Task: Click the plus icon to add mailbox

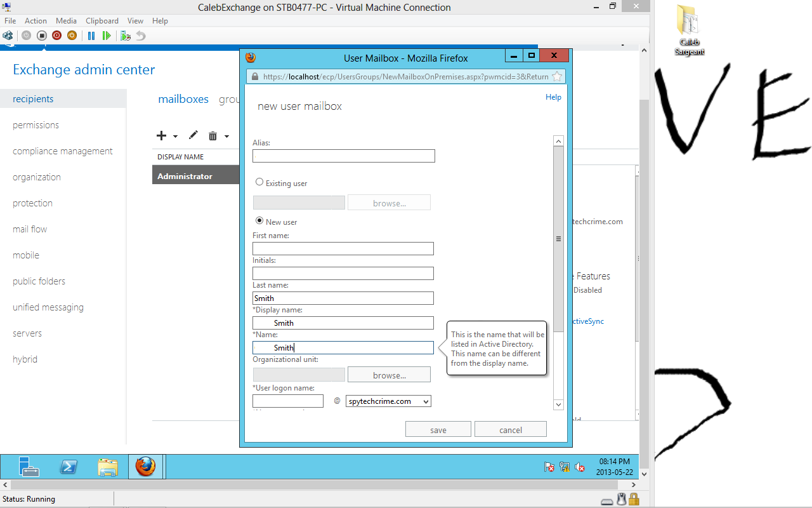Action: point(161,136)
